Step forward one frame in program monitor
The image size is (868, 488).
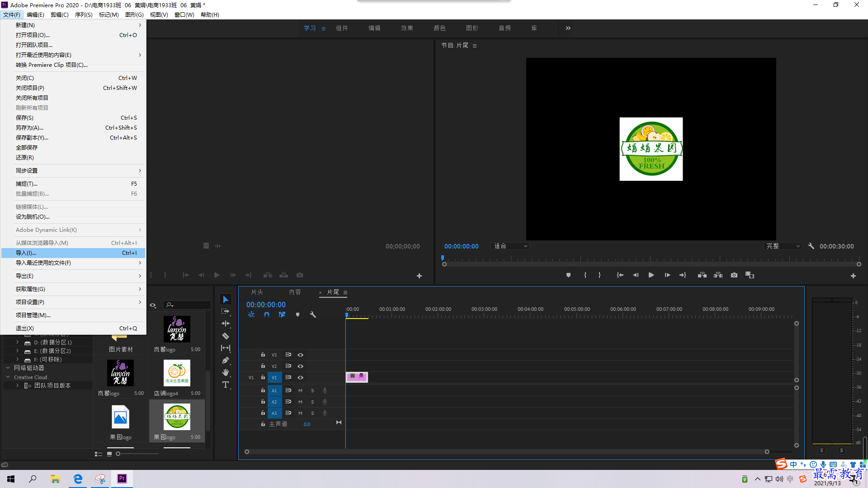pos(667,275)
